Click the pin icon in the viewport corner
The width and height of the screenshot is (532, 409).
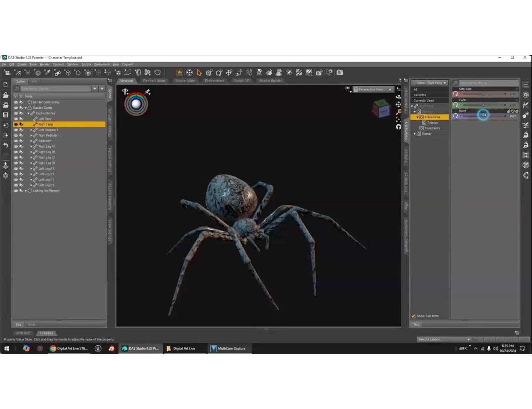pos(147,92)
